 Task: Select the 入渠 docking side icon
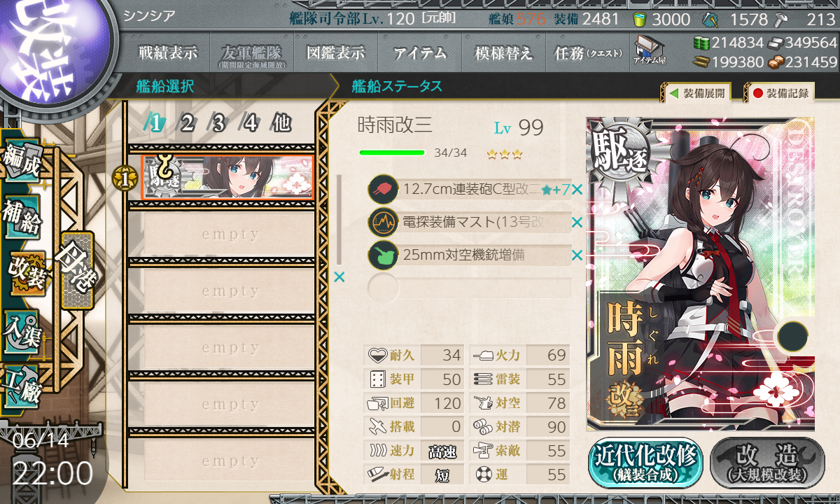[22, 329]
